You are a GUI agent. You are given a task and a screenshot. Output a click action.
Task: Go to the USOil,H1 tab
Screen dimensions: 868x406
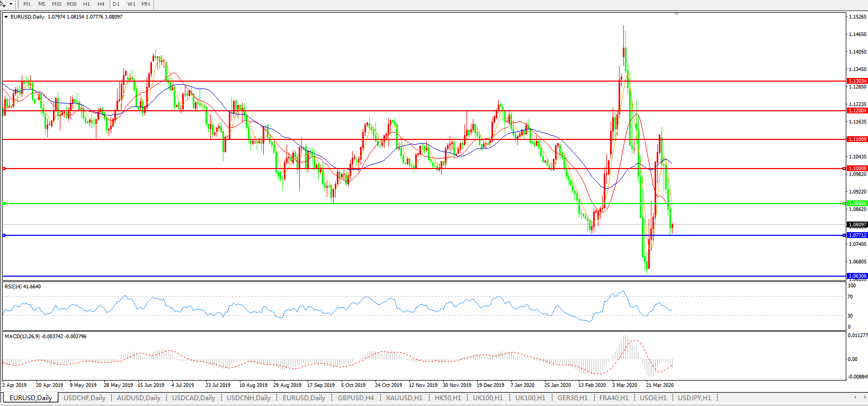click(x=653, y=398)
